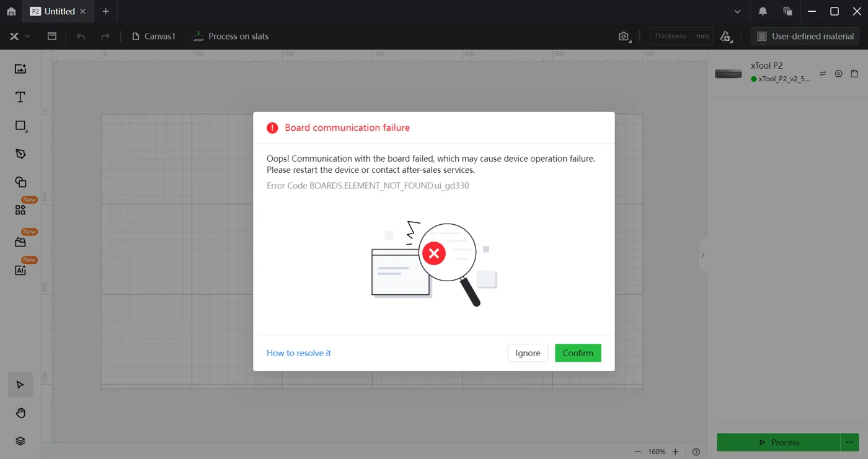This screenshot has height=459, width=868.
Task: Activate the Select cursor tool
Action: pyautogui.click(x=20, y=385)
